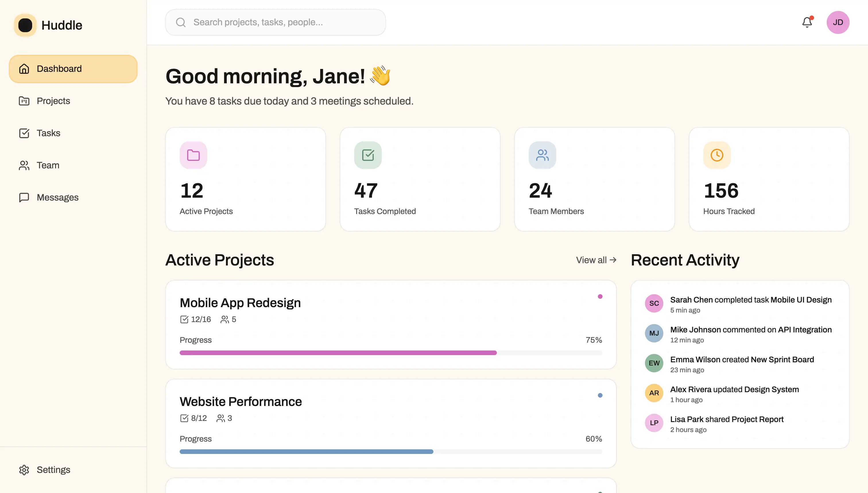Click the green checkmark icon on Tasks Completed card
This screenshot has width=868, height=493.
(x=368, y=155)
